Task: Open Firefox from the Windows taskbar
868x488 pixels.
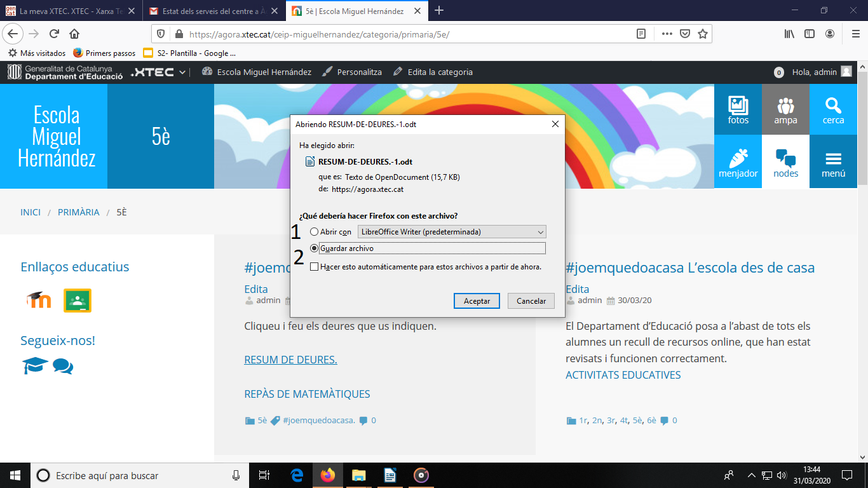Action: click(327, 475)
